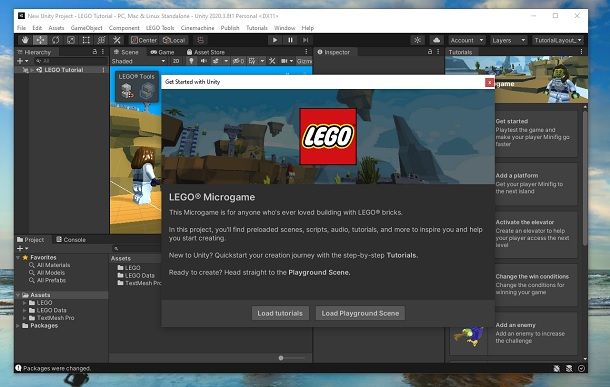Open Tutorials panel three-dot options menu
The image size is (610, 387).
[581, 52]
